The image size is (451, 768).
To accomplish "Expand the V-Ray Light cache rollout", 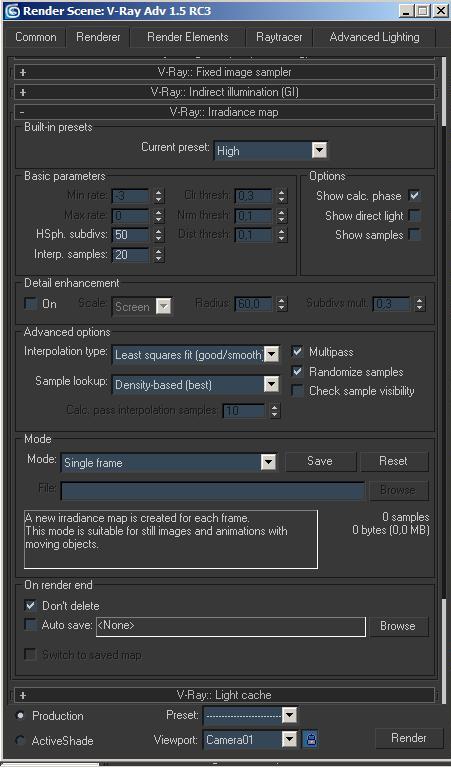I will (224, 695).
